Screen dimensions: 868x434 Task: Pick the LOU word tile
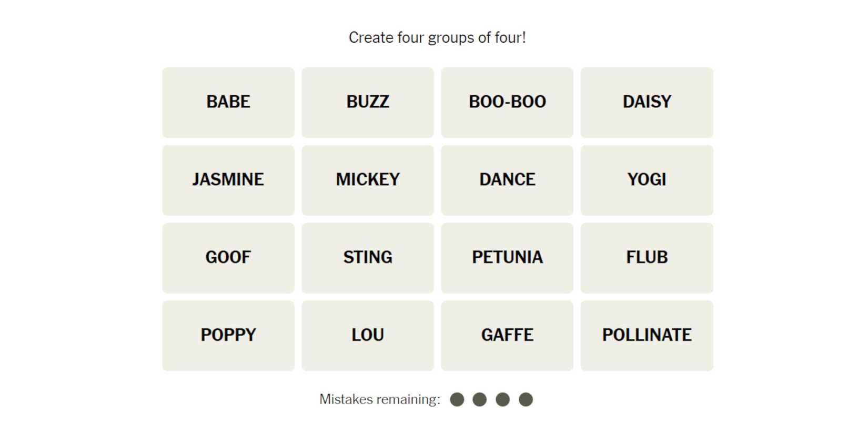tap(368, 336)
